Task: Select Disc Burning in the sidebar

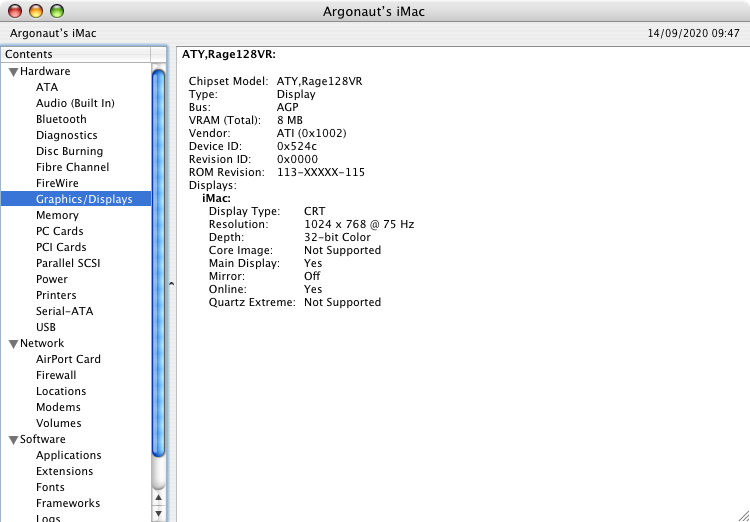Action: (x=69, y=151)
